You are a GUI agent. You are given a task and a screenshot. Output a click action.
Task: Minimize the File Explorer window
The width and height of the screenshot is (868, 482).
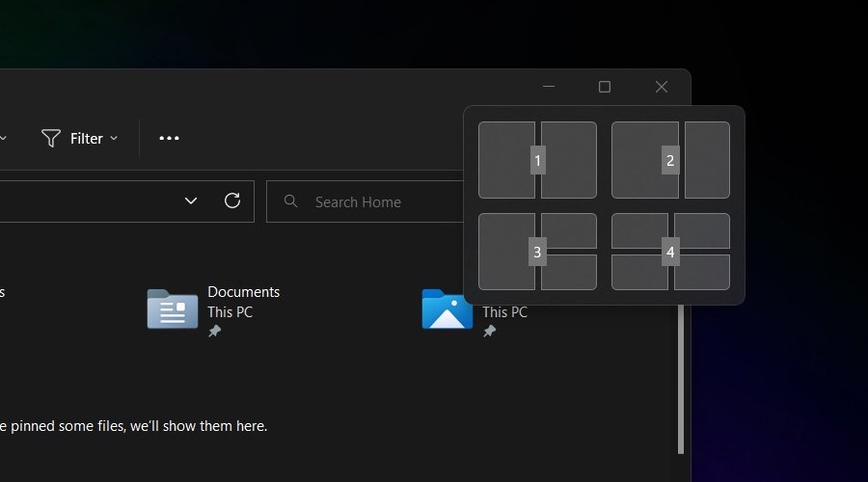click(549, 87)
